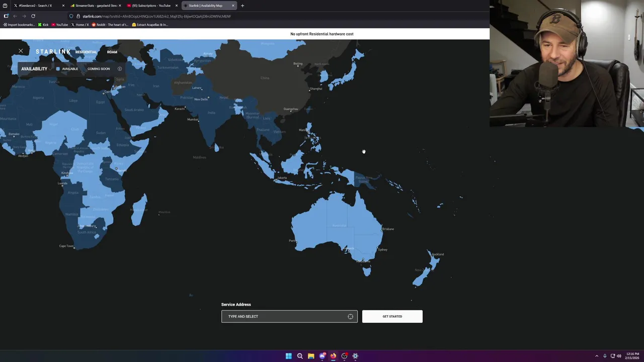
Task: Click the no upfront hardware cost banner
Action: coord(322,34)
